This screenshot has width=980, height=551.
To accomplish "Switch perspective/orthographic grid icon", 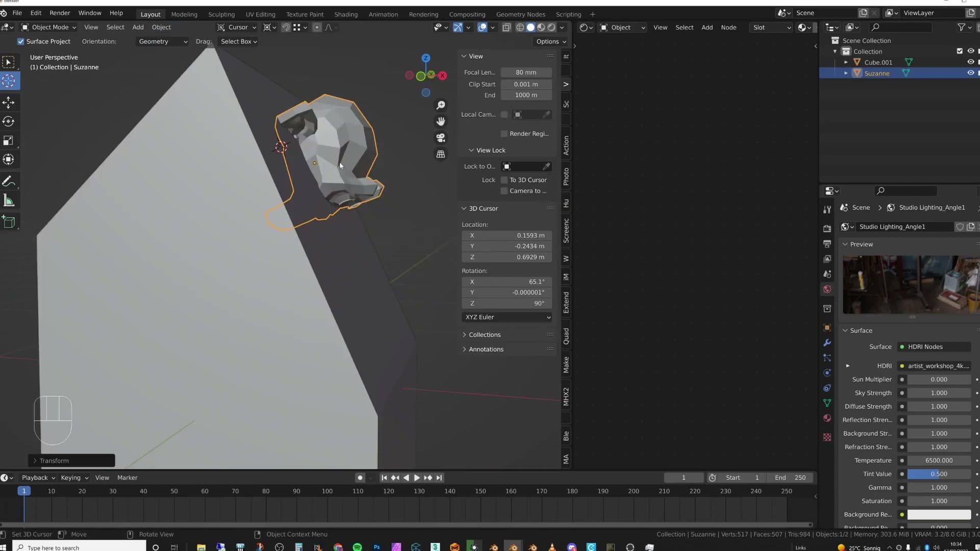I will click(x=441, y=154).
